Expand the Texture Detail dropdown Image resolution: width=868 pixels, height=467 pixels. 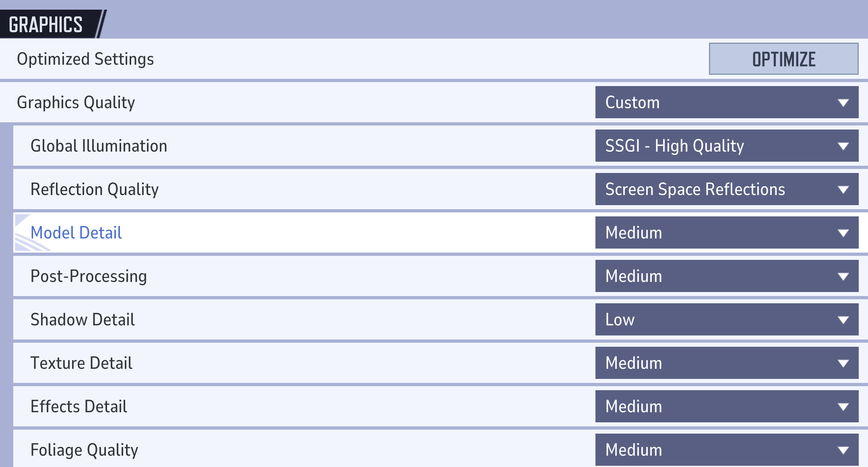pos(726,363)
